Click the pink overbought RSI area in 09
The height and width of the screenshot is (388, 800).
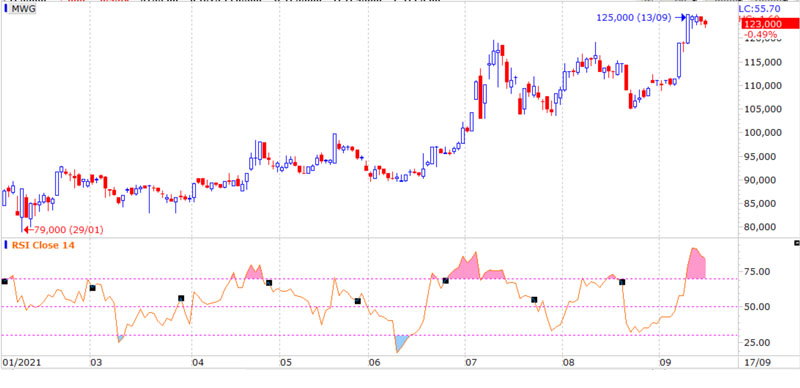[696, 264]
